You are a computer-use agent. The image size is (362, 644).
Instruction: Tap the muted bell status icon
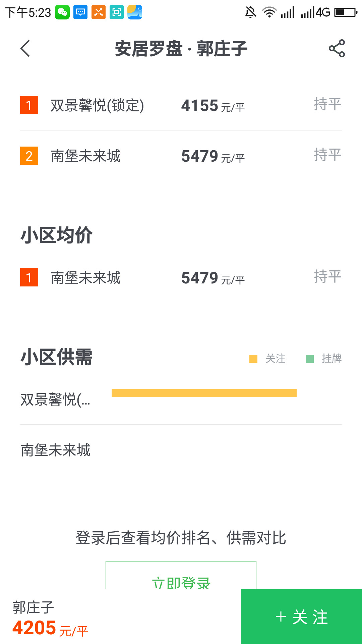[250, 12]
